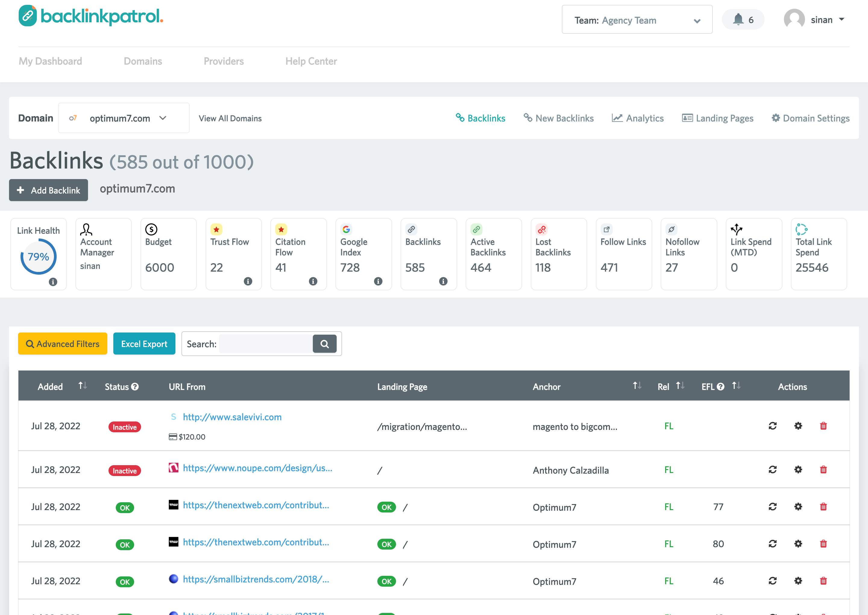This screenshot has height=615, width=868.
Task: Click the Lost Backlinks card
Action: 559,254
